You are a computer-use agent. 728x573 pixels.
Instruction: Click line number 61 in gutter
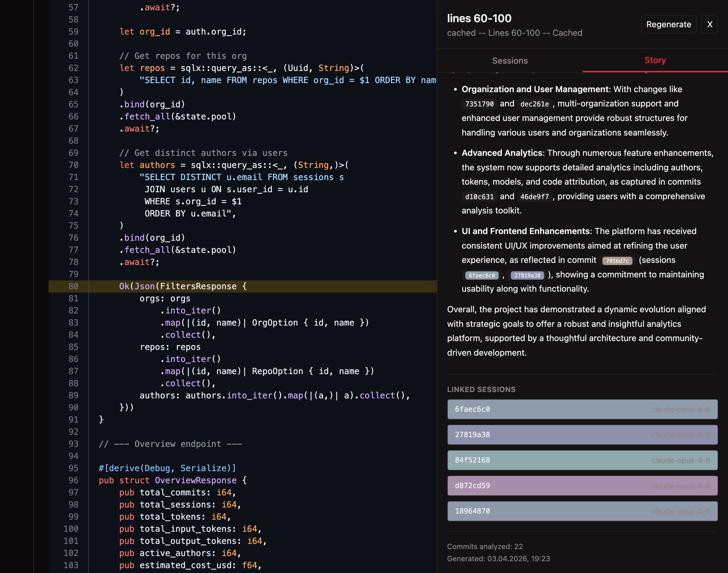[x=73, y=56]
